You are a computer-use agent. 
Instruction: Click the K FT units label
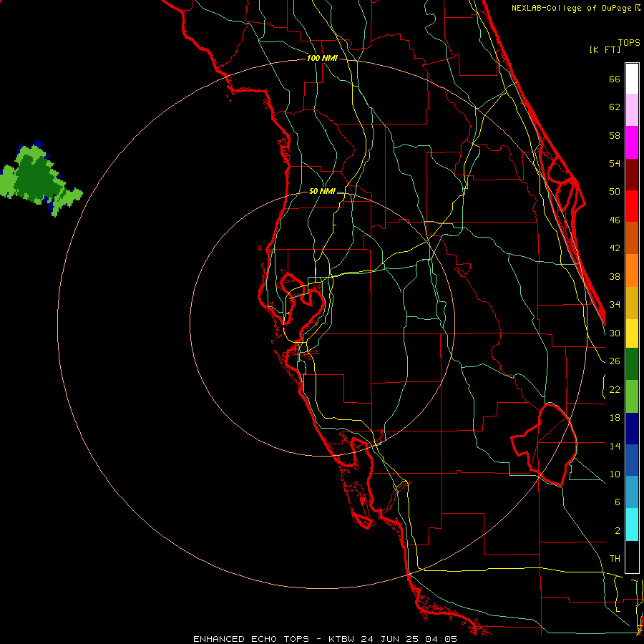coord(605,49)
